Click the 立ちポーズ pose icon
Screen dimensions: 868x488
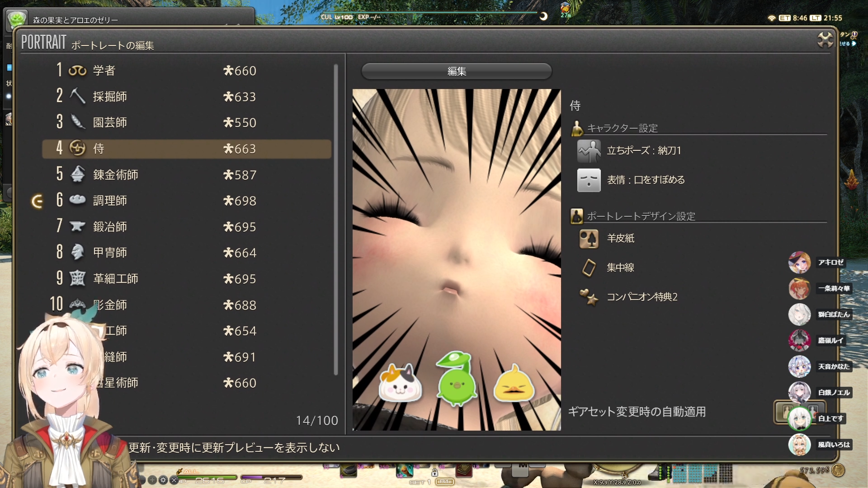[589, 151]
